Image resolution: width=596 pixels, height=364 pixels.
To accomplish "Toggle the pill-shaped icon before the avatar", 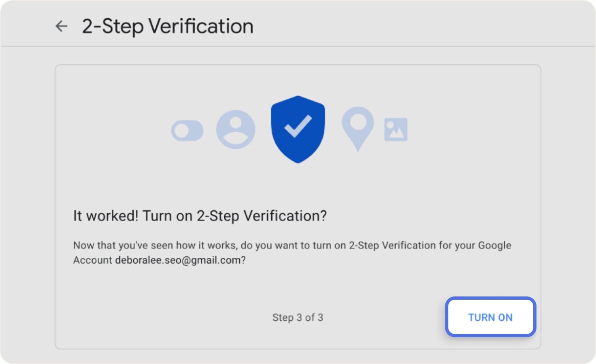I will point(187,129).
